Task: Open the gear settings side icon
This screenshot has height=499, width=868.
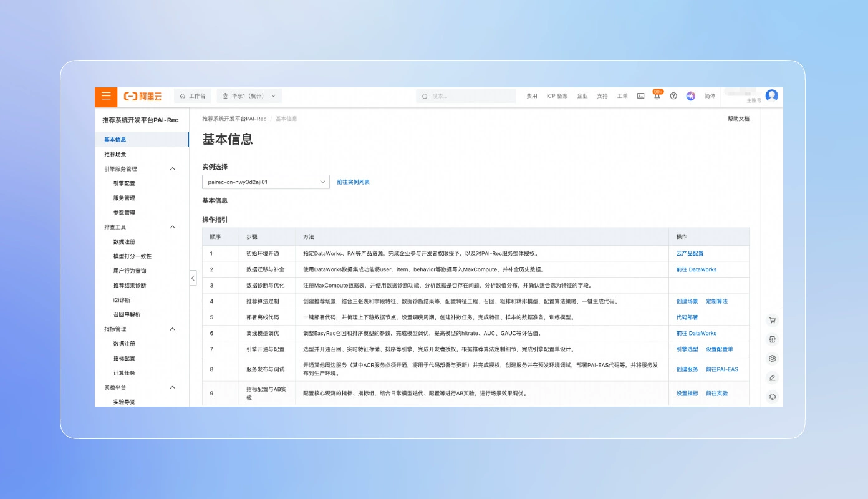Action: [772, 359]
